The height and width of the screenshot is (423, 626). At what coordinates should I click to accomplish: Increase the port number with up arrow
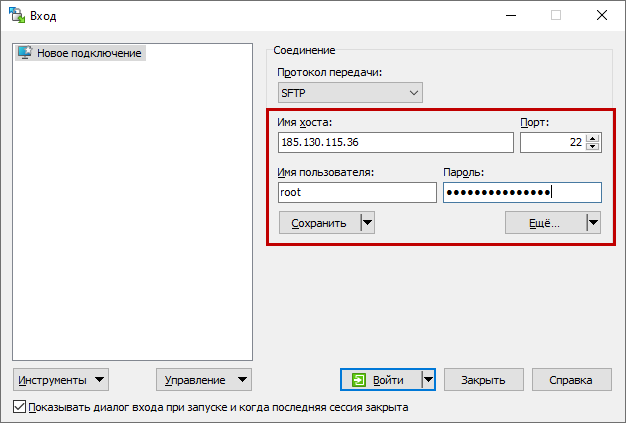pyautogui.click(x=593, y=138)
